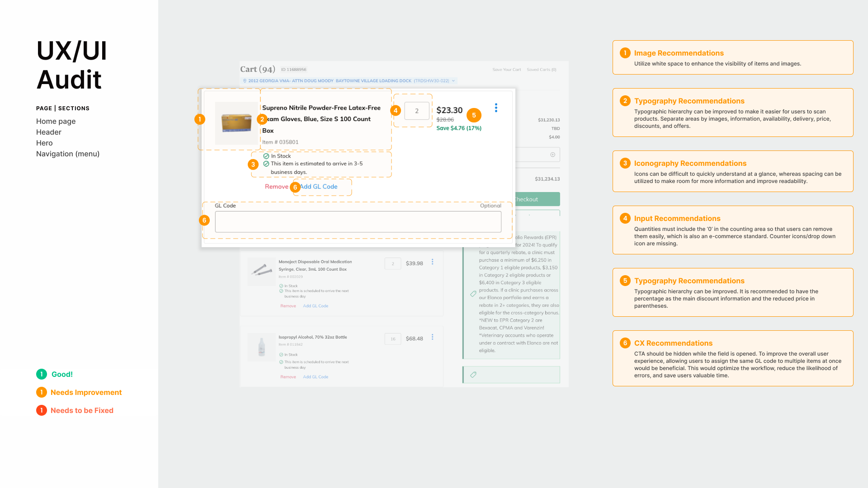868x488 pixels.
Task: Click the Image Recommendations heading
Action: [x=679, y=53]
